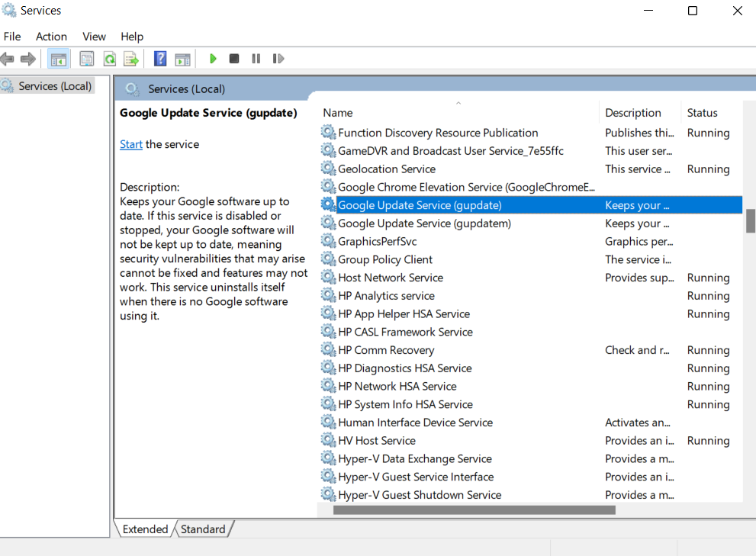Viewport: 756px width, 556px height.
Task: Open the View menu
Action: (94, 37)
